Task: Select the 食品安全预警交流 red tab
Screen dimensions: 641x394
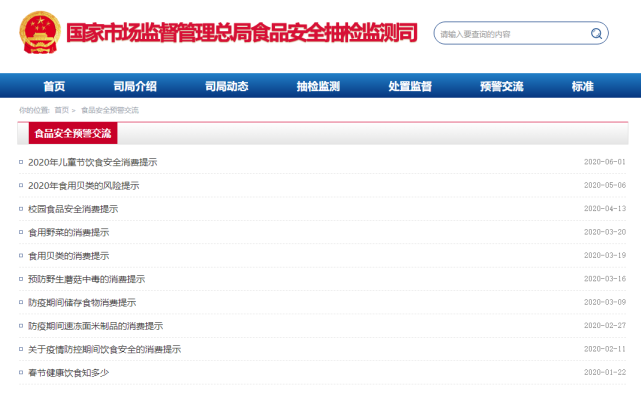Action: pos(73,133)
